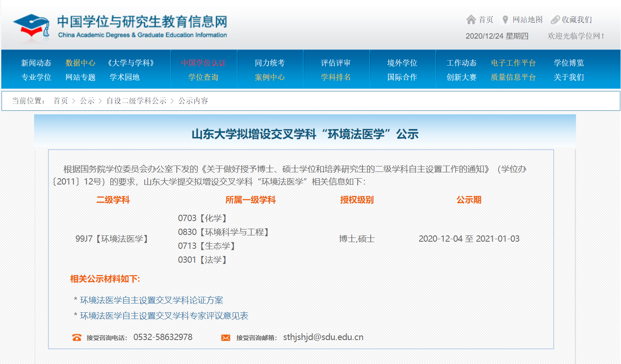
Task: Click 欢迎光临学位网 greeting text
Action: [576, 36]
